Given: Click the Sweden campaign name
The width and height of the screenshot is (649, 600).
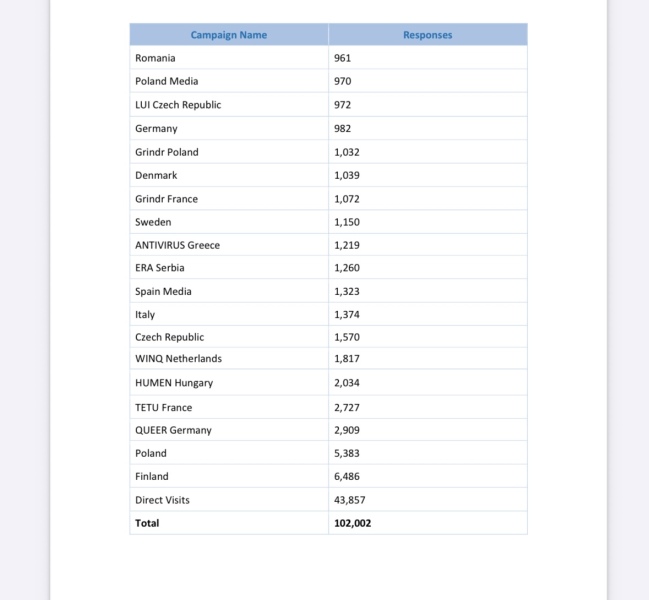Looking at the screenshot, I should [x=153, y=222].
